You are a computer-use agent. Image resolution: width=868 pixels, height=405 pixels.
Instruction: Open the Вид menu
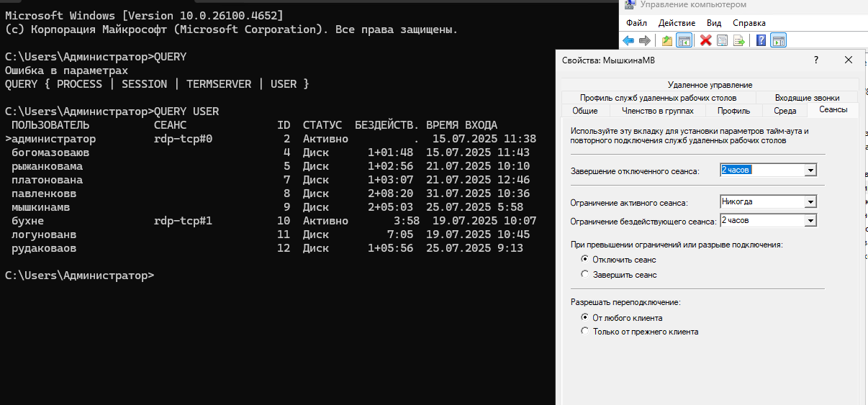[714, 23]
